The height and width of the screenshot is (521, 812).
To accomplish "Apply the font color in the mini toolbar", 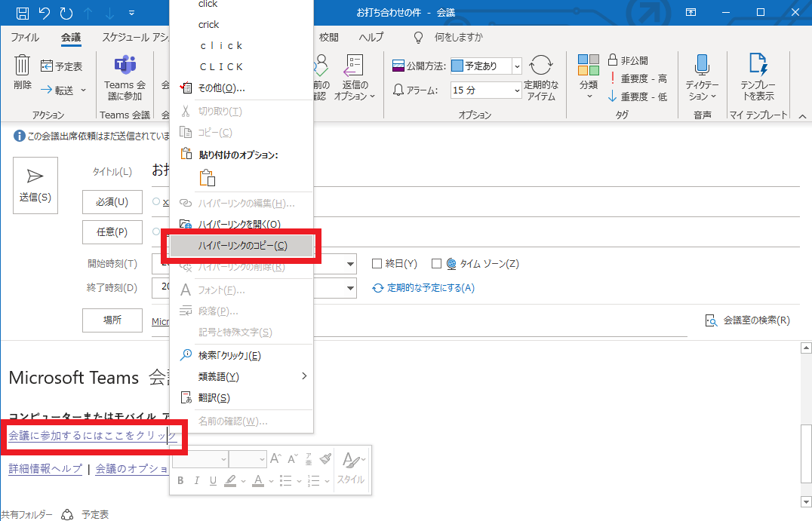I will (258, 481).
